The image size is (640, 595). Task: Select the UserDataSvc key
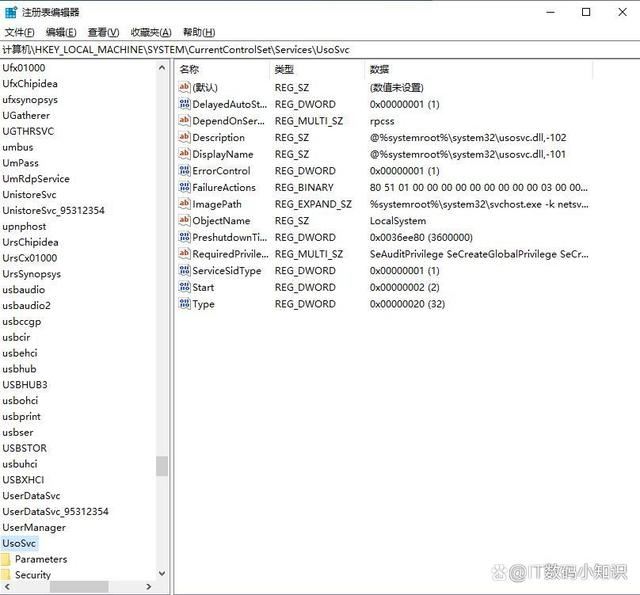31,495
